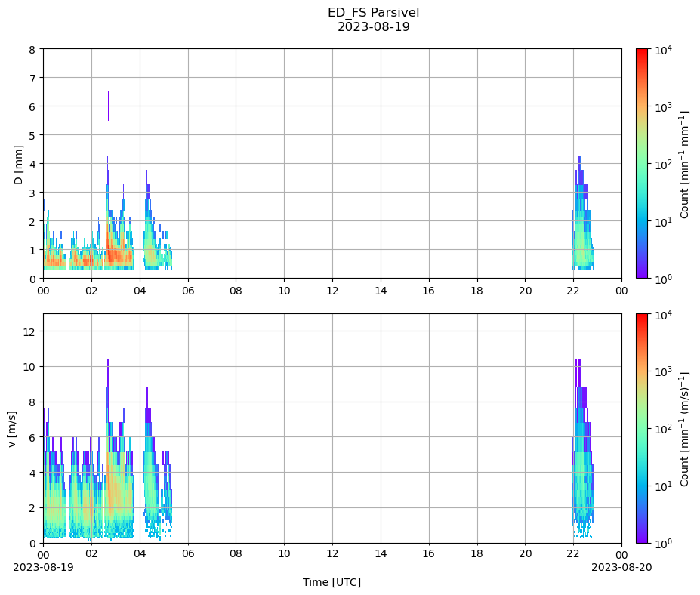Click the 20 hour tick under the velocity plot
Viewport: 700px width, 595px height.
click(x=526, y=554)
